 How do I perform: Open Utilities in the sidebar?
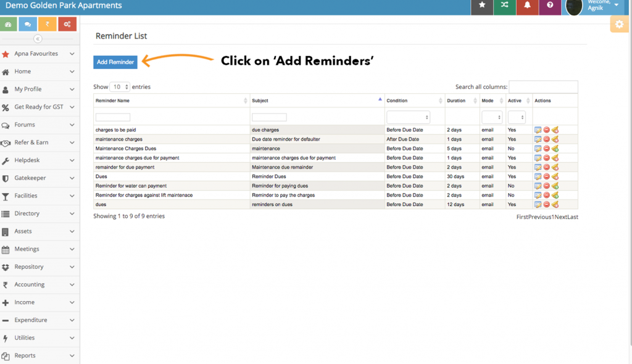click(39, 337)
